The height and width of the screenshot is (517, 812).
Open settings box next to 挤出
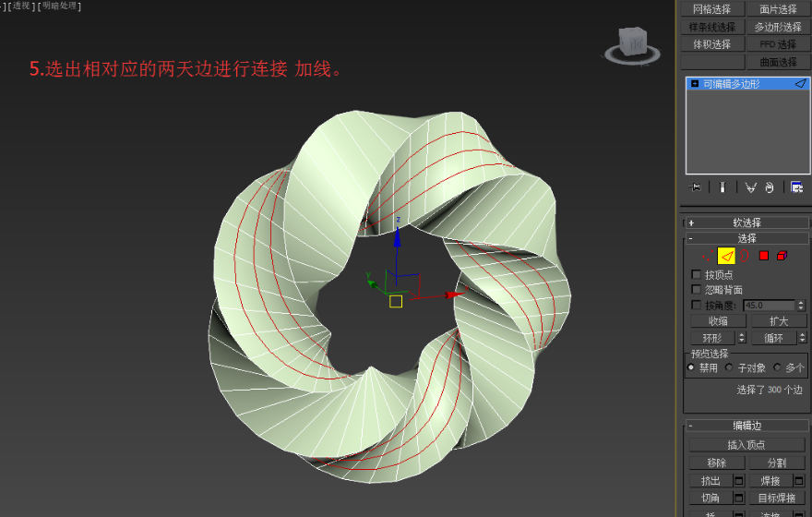[x=739, y=481]
